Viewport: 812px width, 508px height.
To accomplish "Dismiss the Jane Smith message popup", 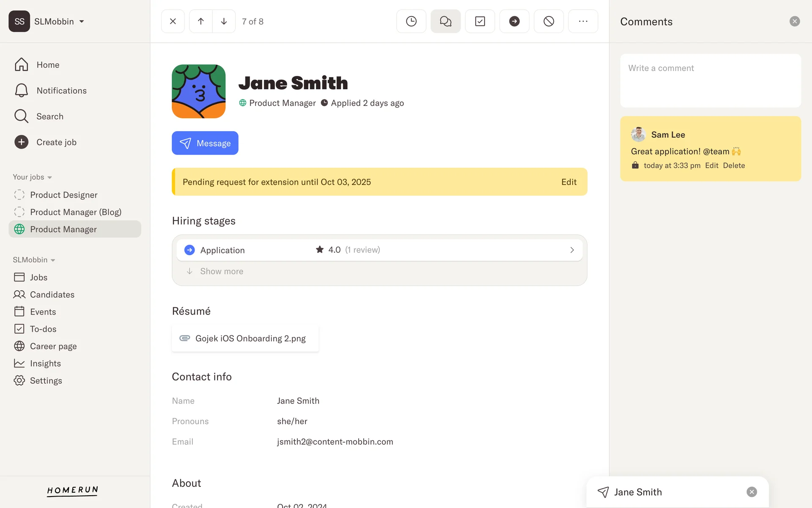I will [751, 491].
